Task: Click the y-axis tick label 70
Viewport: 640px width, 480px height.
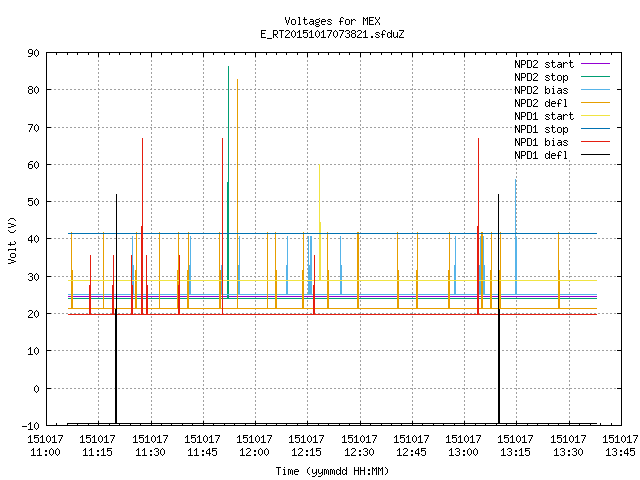Action: pyautogui.click(x=33, y=128)
